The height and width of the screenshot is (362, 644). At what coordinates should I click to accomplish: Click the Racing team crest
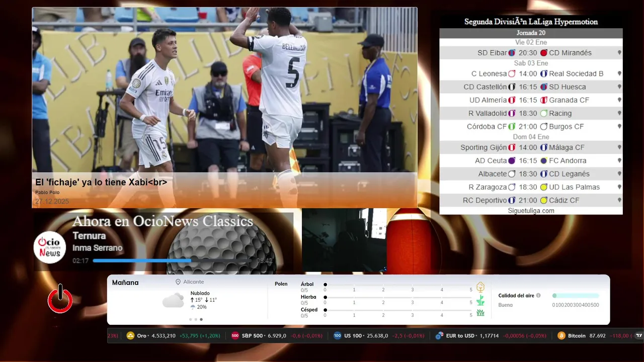[x=543, y=113]
